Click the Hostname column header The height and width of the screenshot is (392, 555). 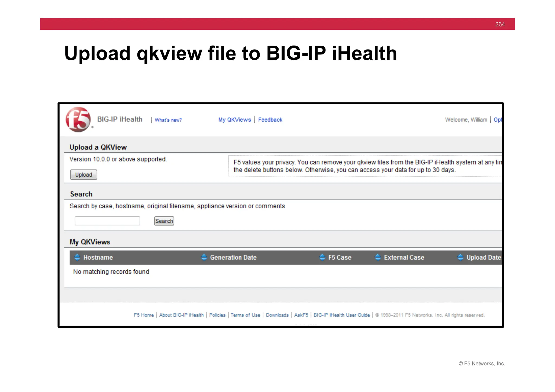tap(98, 257)
